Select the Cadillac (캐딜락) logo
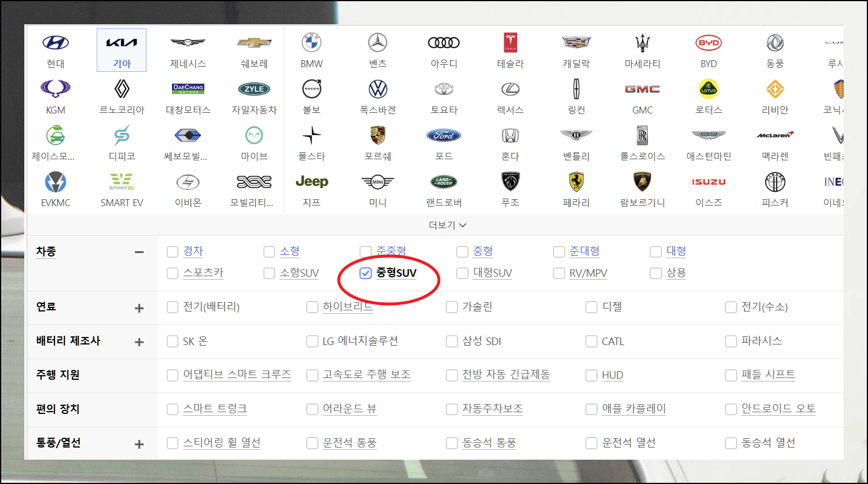Viewport: 868px width, 484px height. [x=576, y=42]
